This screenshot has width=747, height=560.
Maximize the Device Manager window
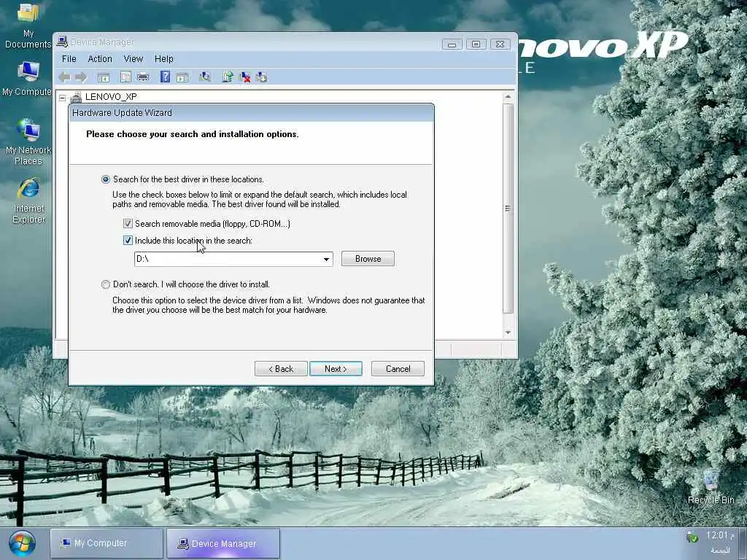click(x=476, y=44)
